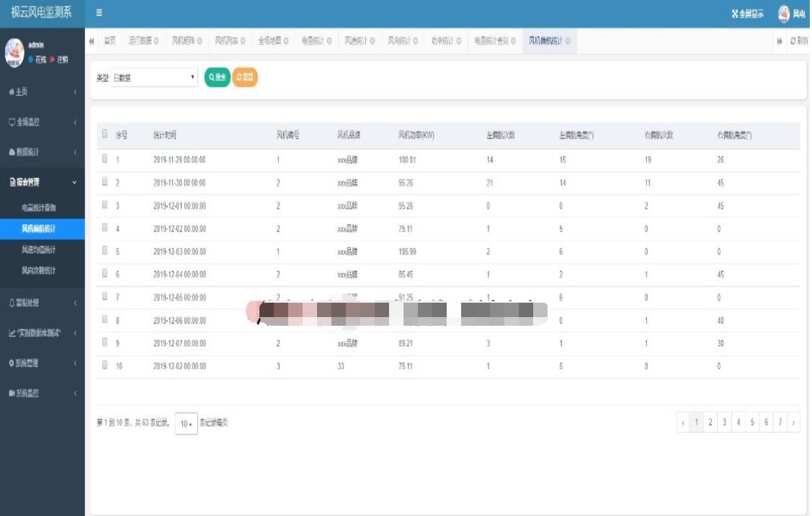812x516 pixels.
Task: Open the 类型 日数据 dropdown
Action: [154, 78]
